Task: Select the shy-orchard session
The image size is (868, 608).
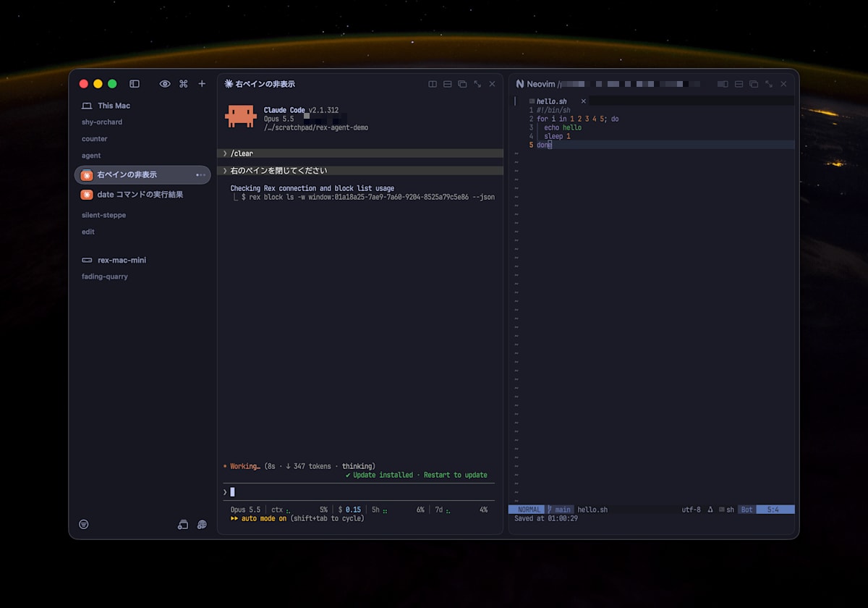Action: (x=102, y=122)
